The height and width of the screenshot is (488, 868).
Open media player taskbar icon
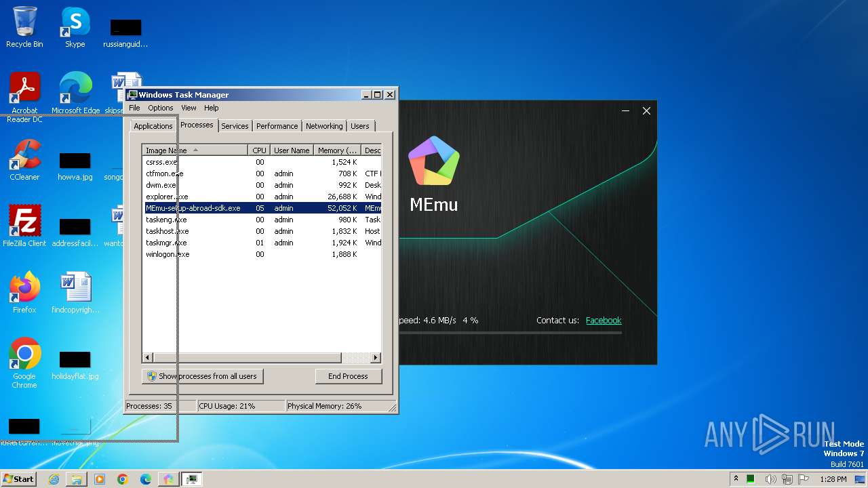tap(100, 479)
